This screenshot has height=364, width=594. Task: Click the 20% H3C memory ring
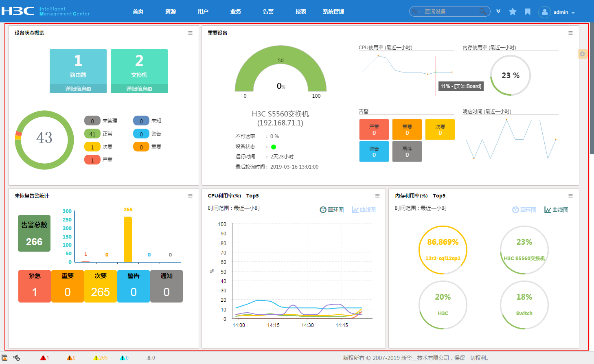point(443,305)
